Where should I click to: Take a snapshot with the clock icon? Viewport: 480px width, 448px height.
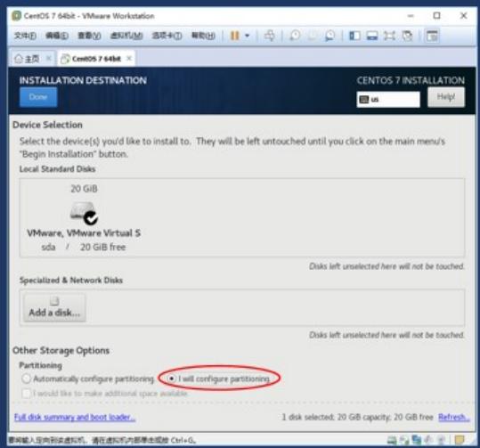(295, 36)
